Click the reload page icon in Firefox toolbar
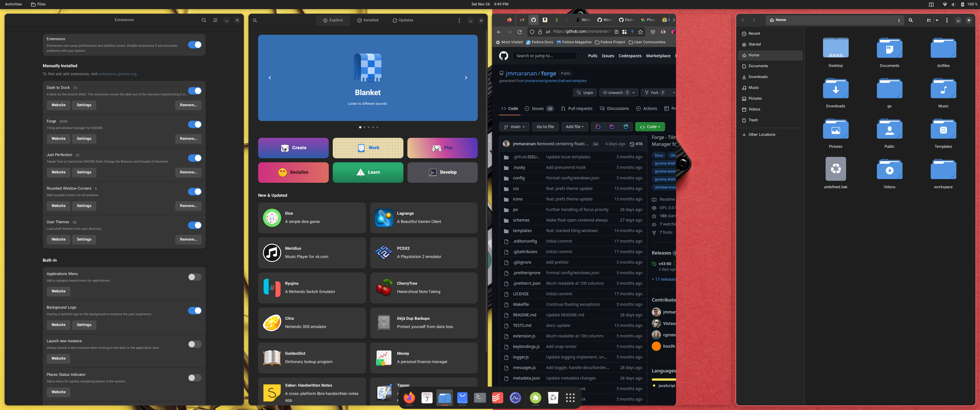 pyautogui.click(x=520, y=32)
